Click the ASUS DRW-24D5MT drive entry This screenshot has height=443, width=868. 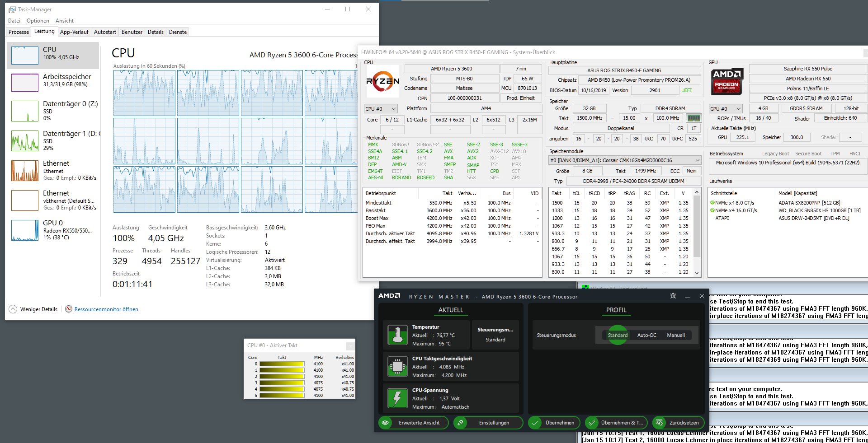click(x=814, y=218)
